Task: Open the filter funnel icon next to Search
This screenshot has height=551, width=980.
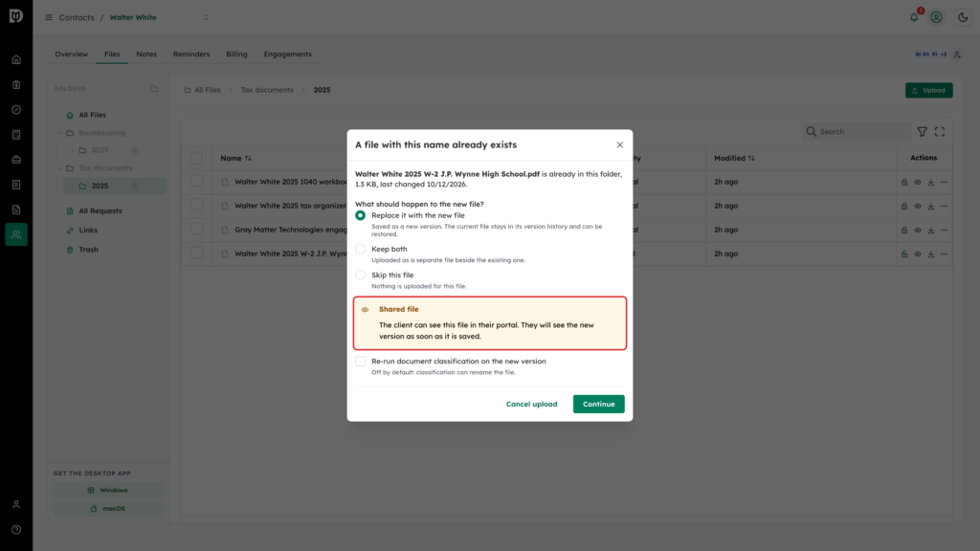Action: tap(923, 132)
